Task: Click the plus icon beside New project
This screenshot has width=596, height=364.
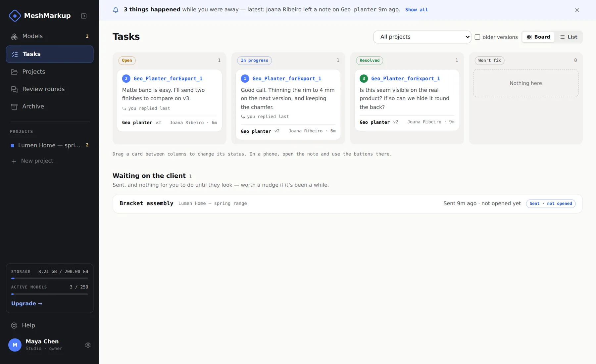Action: coord(14,161)
